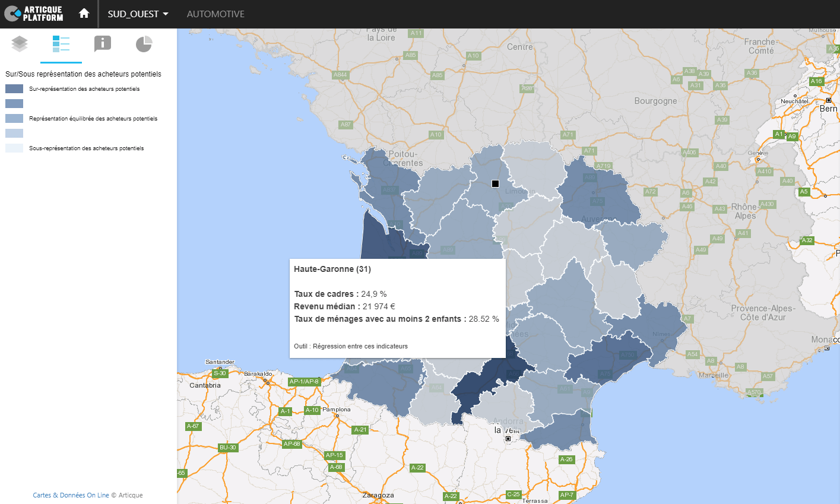Image resolution: width=840 pixels, height=504 pixels.
Task: Click the Bourgogne region label
Action: (x=655, y=101)
